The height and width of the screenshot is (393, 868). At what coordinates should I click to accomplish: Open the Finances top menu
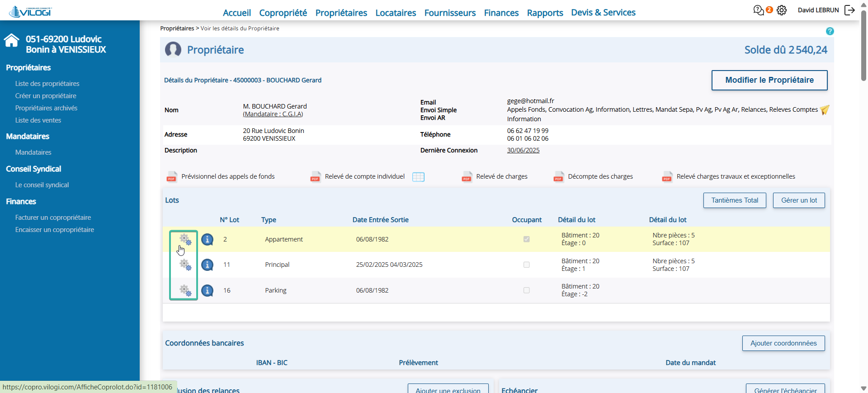[x=501, y=13]
